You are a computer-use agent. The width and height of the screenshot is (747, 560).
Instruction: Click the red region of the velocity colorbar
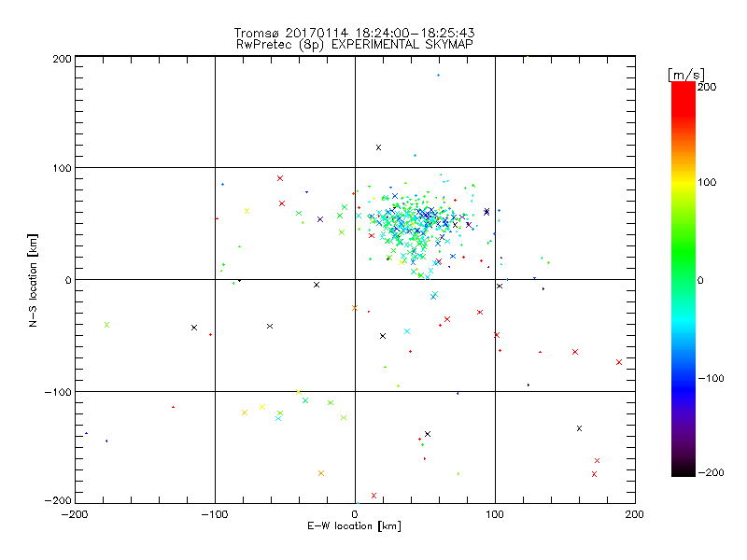pyautogui.click(x=684, y=100)
